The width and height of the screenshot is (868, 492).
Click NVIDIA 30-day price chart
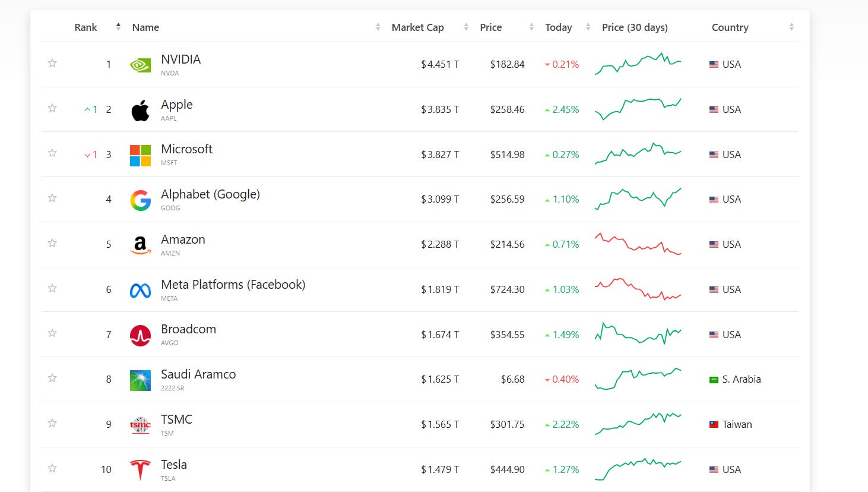coord(638,64)
